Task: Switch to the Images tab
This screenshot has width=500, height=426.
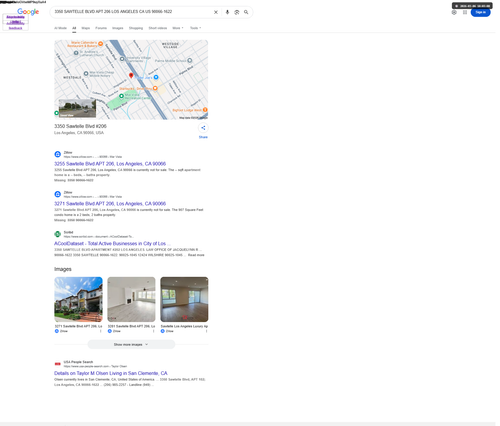Action: point(118,28)
